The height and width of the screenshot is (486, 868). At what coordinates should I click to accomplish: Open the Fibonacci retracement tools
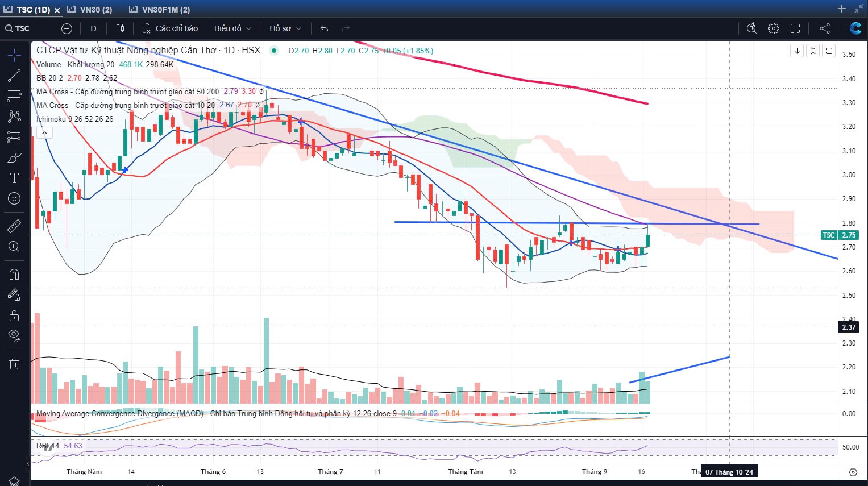click(14, 96)
